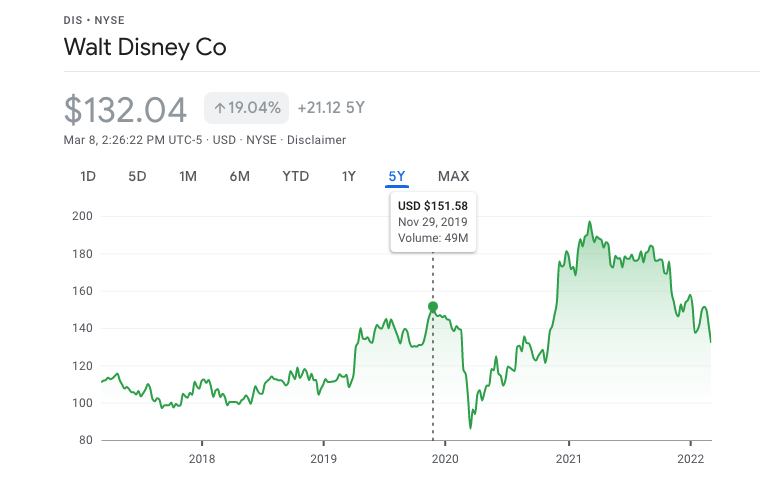Screen dimensions: 760x483
Task: Click the green data point marker on chart
Action: (433, 306)
